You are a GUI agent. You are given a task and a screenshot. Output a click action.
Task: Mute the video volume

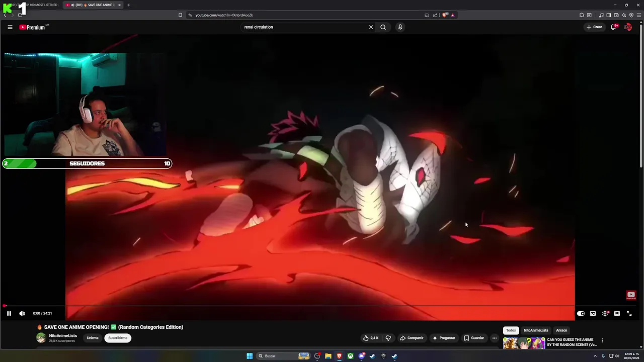[x=22, y=313]
